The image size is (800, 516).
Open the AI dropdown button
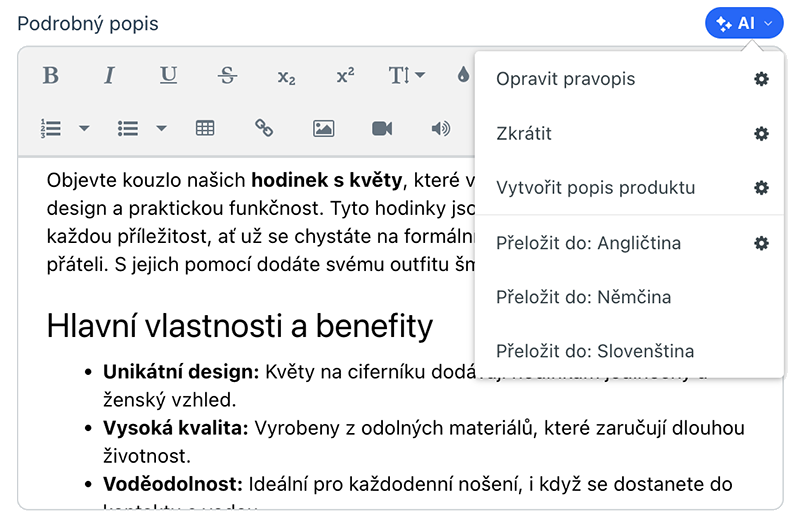click(x=744, y=23)
